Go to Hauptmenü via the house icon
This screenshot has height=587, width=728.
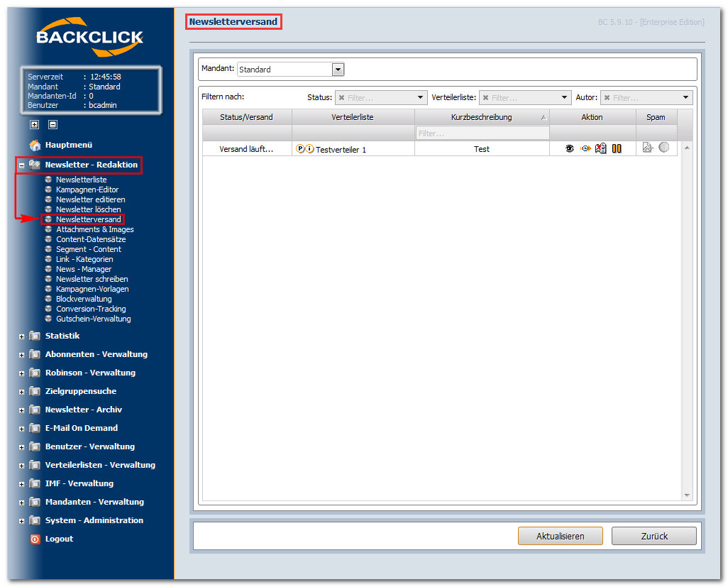(x=35, y=145)
